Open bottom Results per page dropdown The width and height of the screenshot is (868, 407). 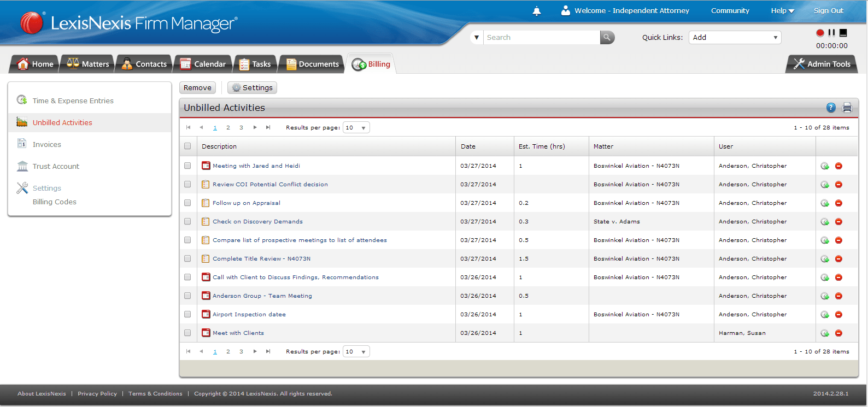click(356, 351)
